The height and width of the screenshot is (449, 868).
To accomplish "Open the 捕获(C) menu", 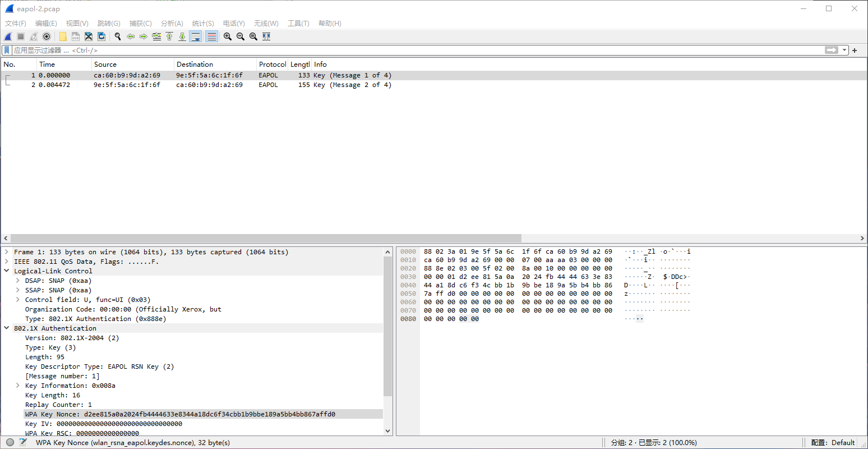I will pos(140,23).
